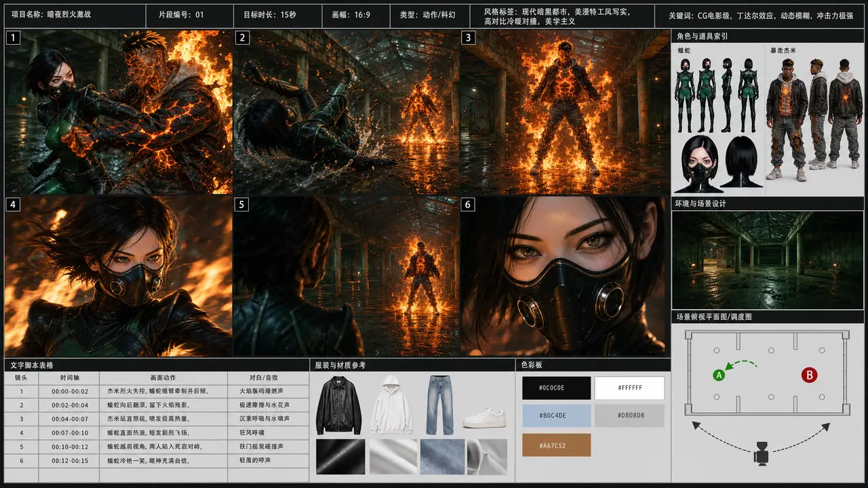Viewport: 868px width, 488px height.
Task: Open storyboard frame 1 thumbnail
Action: tap(119, 112)
